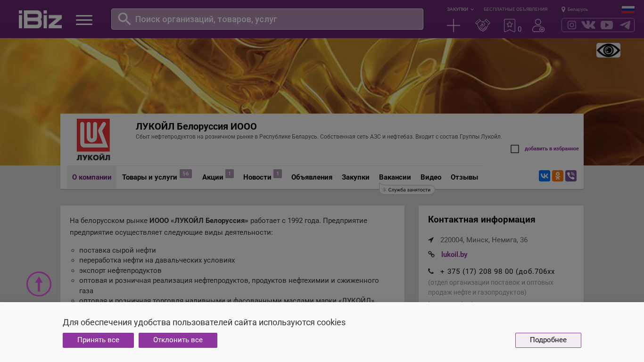This screenshot has height=362, width=644.
Task: Open the company 'Закупки' tab
Action: tap(355, 177)
